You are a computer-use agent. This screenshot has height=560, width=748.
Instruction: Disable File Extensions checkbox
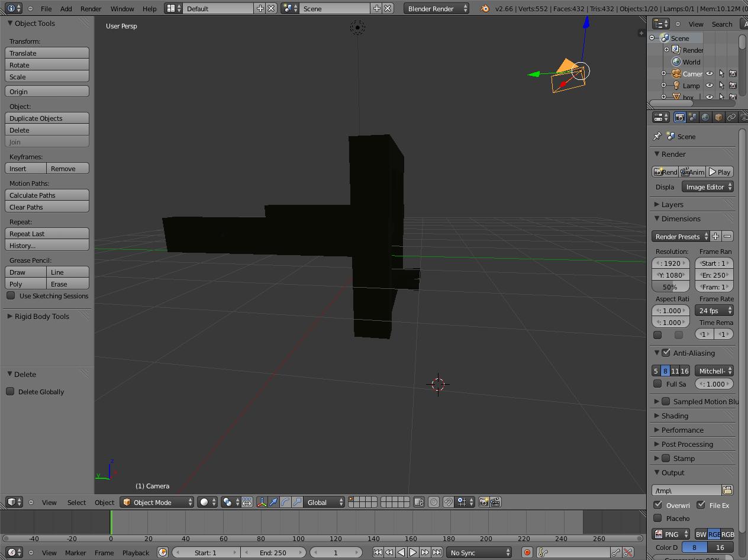tap(701, 505)
